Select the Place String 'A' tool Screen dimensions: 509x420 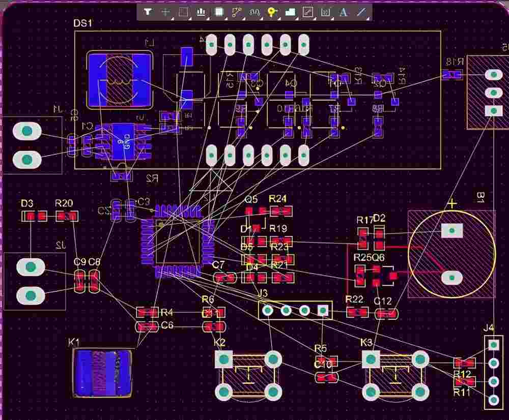tap(343, 12)
